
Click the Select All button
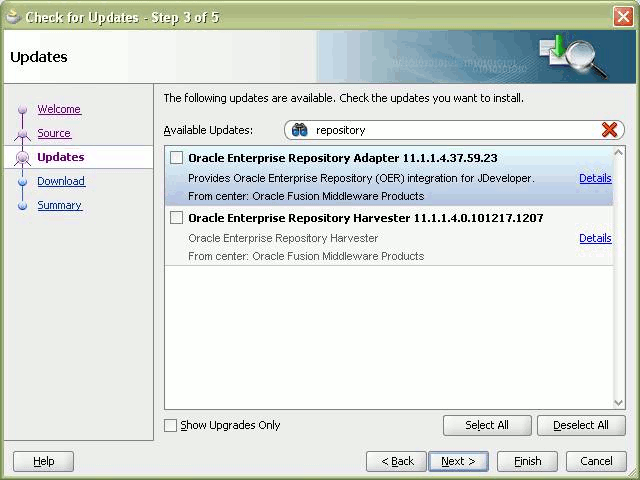click(487, 425)
